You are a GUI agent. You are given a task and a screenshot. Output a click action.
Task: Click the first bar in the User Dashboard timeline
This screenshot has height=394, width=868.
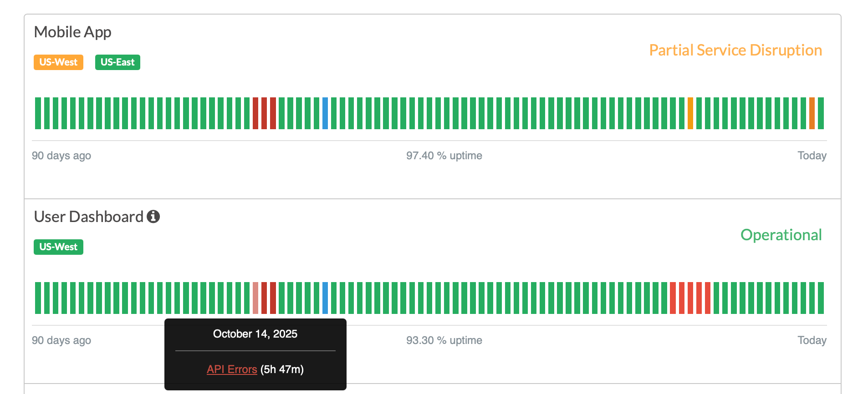[38, 298]
